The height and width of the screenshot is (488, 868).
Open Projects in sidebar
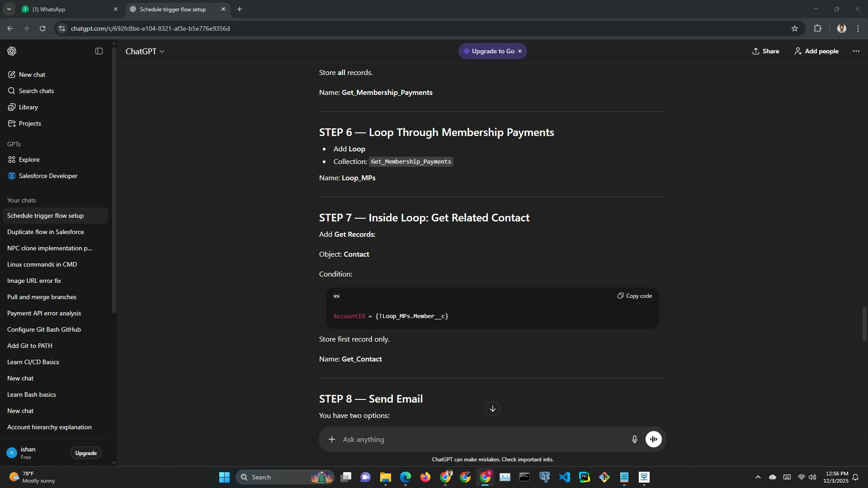[x=30, y=123]
